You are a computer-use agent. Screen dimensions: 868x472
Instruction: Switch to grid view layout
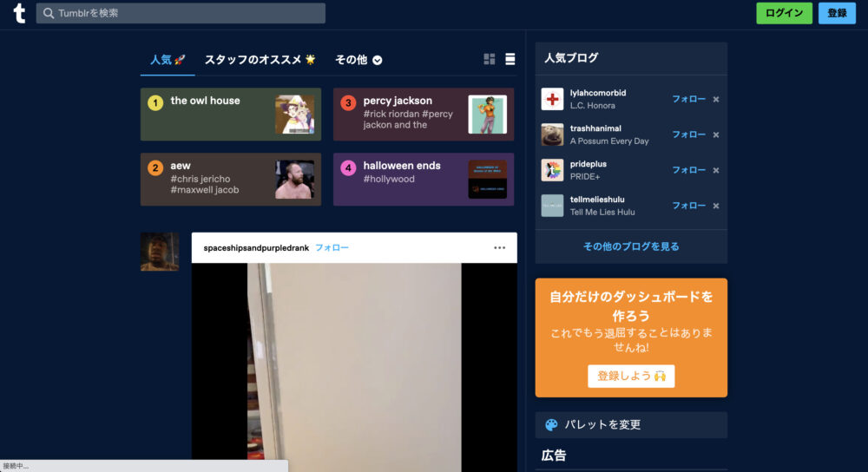(490, 59)
